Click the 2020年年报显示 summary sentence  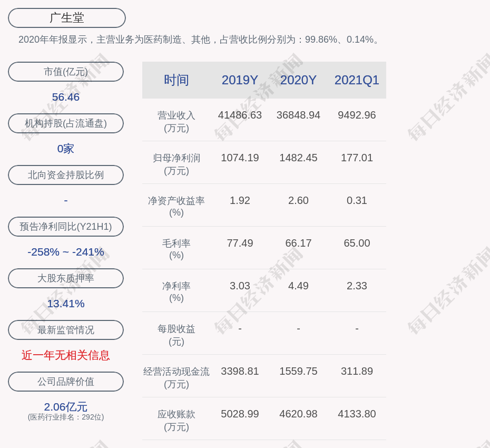[199, 40]
